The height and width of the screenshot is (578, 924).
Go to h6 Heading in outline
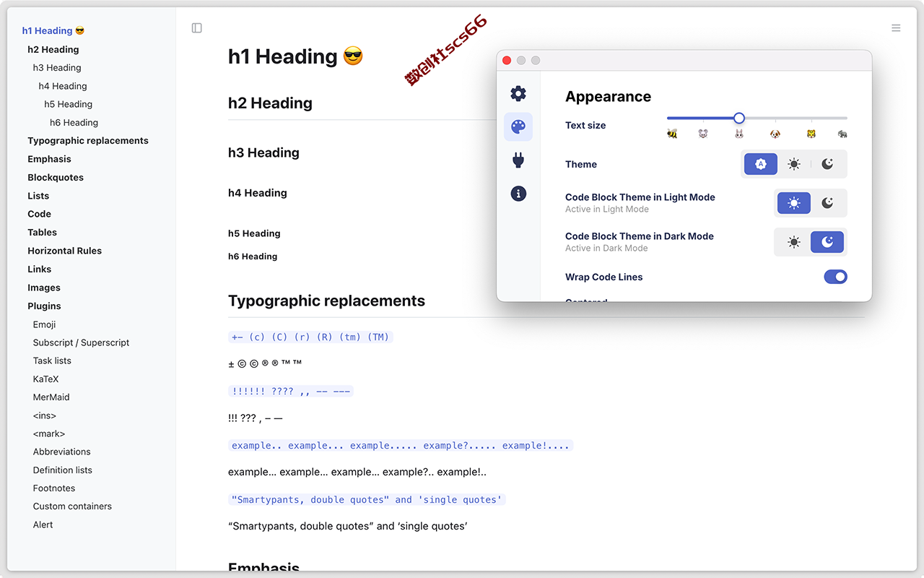click(x=74, y=123)
